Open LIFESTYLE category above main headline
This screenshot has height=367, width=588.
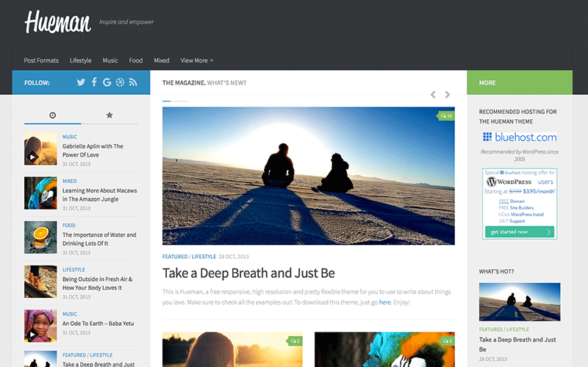click(x=204, y=257)
